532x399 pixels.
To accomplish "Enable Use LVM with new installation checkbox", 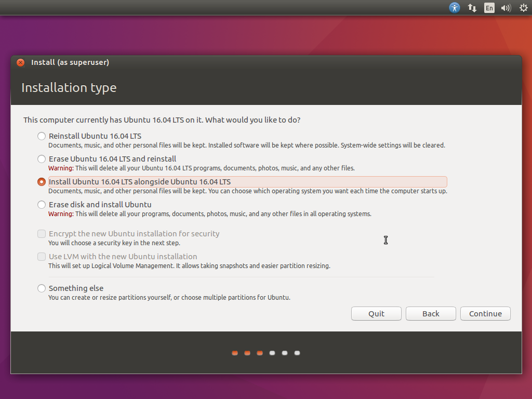I will [x=42, y=257].
